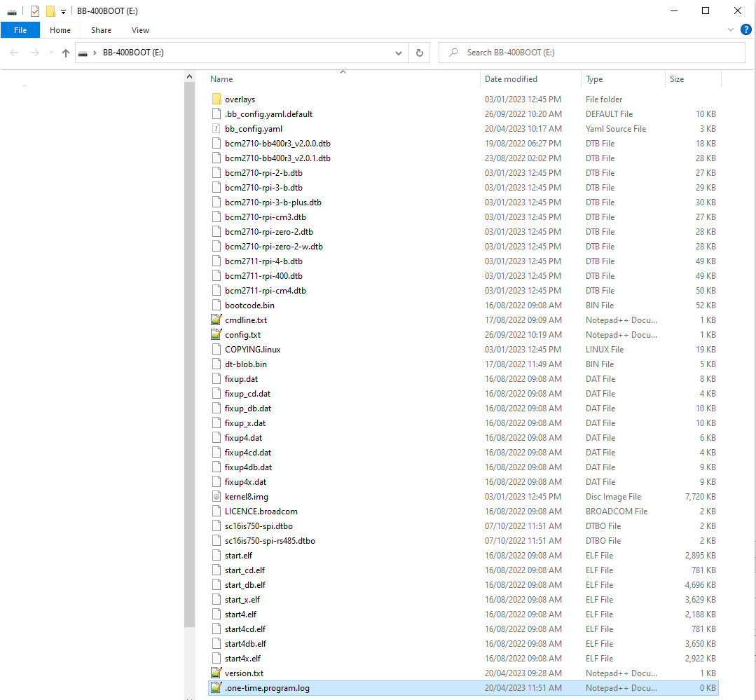Click the New folder icon in title bar
The width and height of the screenshot is (756, 700).
(x=50, y=11)
